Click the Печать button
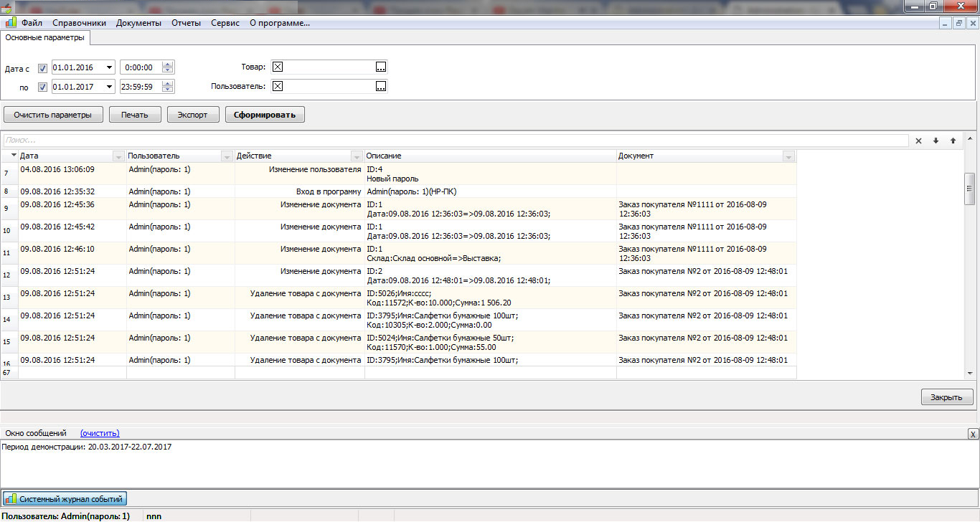 [x=134, y=115]
